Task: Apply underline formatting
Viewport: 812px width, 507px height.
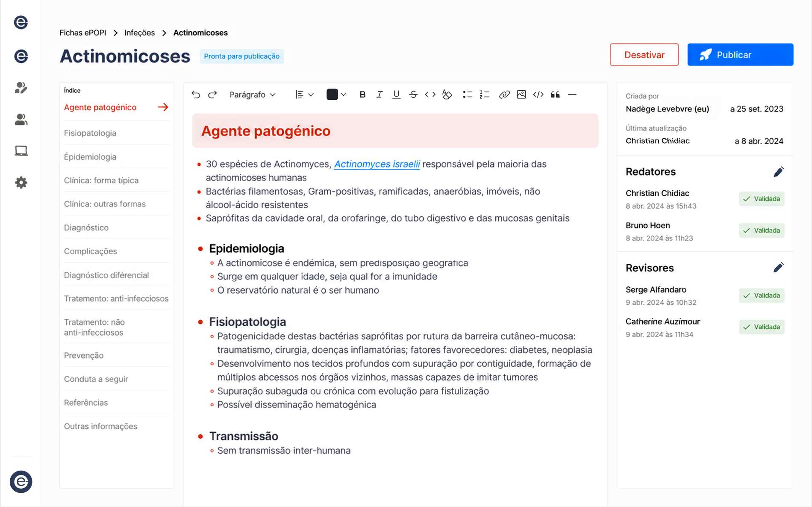Action: [396, 94]
